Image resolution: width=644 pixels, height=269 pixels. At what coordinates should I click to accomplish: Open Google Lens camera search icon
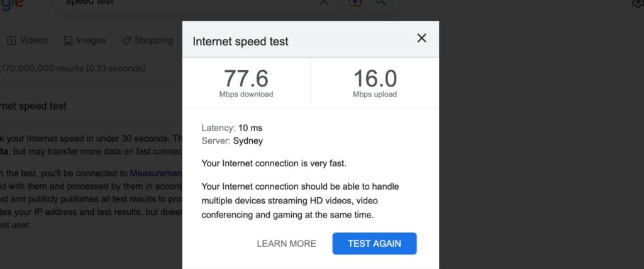click(x=354, y=3)
